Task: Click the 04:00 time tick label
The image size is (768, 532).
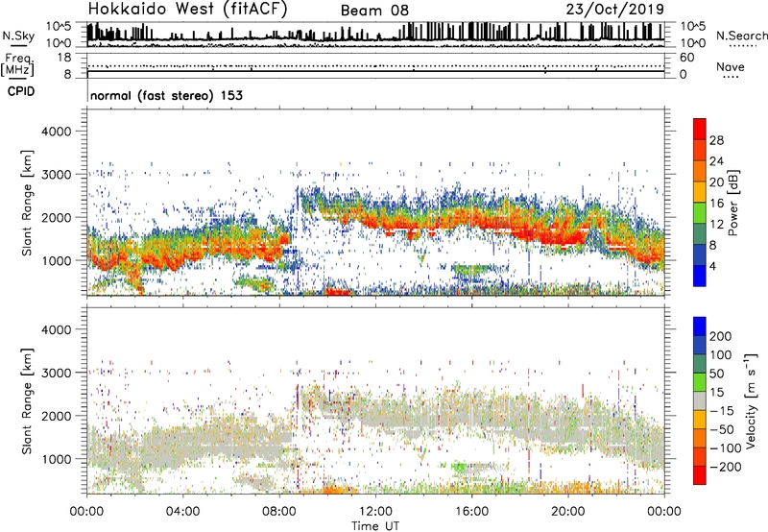Action: point(182,512)
